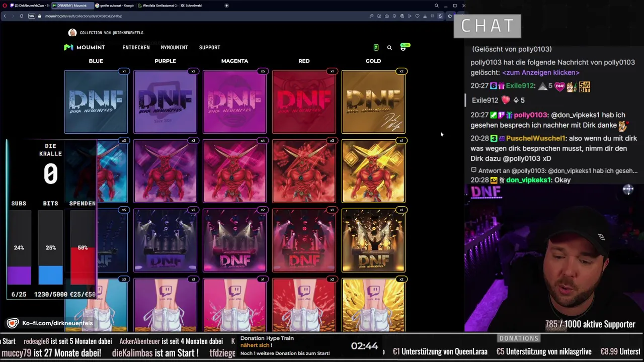Open the Magenta Twitch tattoo leg card
The width and height of the screenshot is (644, 362).
[234, 305]
